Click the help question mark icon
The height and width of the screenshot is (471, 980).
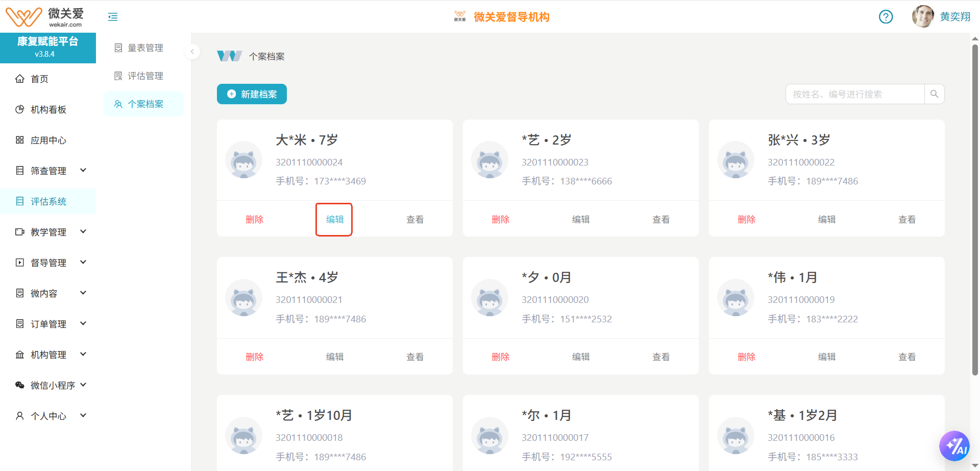point(886,17)
